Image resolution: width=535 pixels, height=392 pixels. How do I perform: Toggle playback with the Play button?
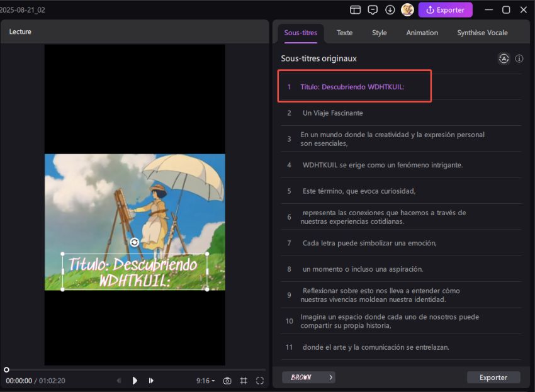tap(135, 381)
